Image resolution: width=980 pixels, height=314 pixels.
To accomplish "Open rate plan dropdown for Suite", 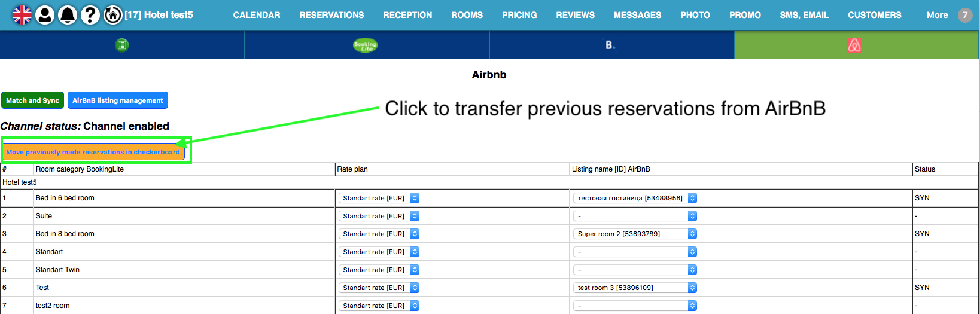I will coord(379,216).
